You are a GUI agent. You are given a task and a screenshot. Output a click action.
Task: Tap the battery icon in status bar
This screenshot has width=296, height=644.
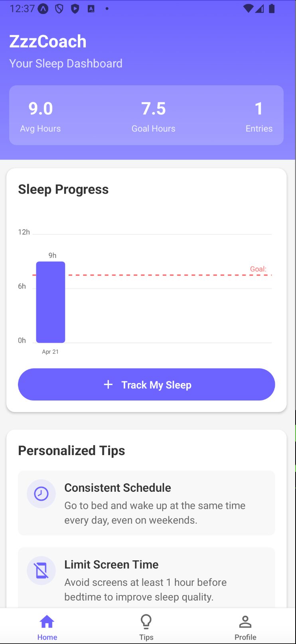click(x=272, y=8)
